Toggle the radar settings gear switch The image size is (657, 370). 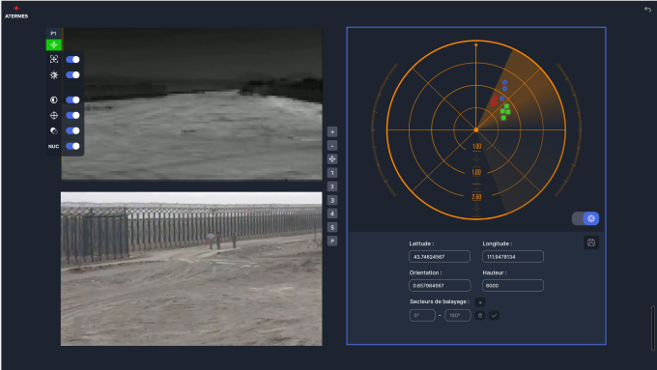tap(585, 218)
